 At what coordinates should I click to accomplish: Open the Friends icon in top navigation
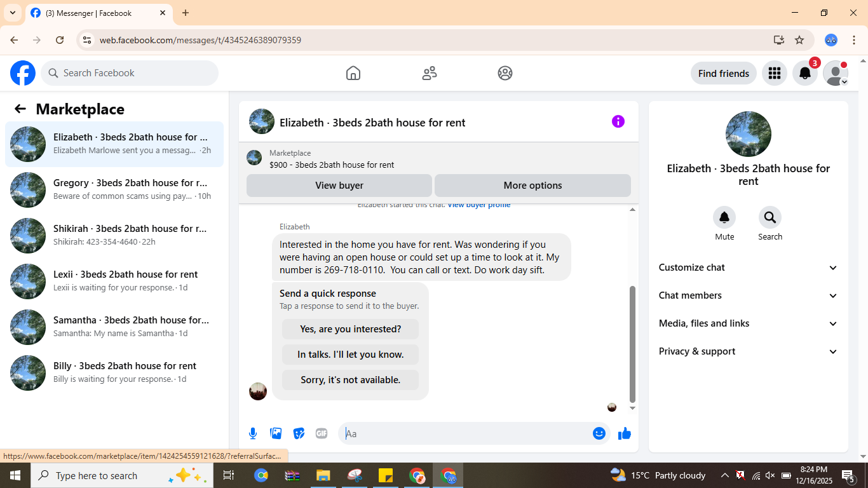(x=430, y=73)
